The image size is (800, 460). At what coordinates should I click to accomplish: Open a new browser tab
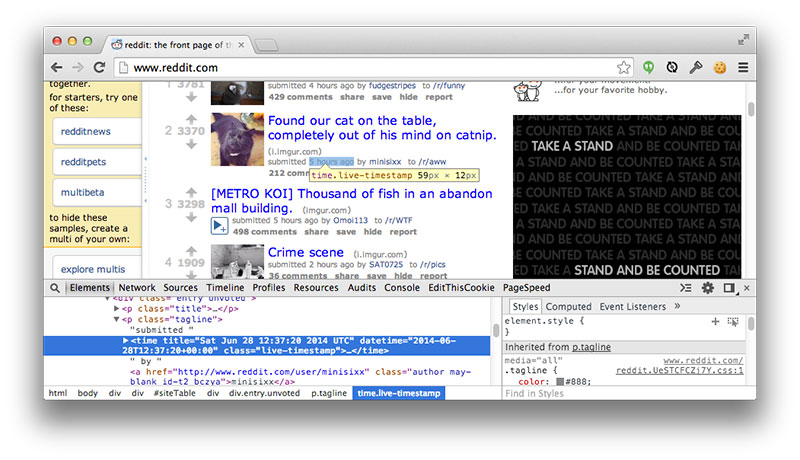tap(266, 45)
